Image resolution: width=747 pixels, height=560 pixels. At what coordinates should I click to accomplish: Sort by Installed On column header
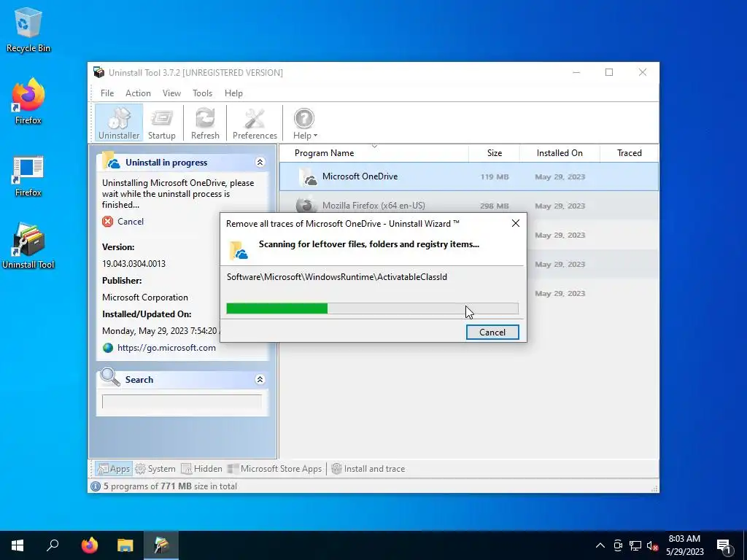click(560, 153)
